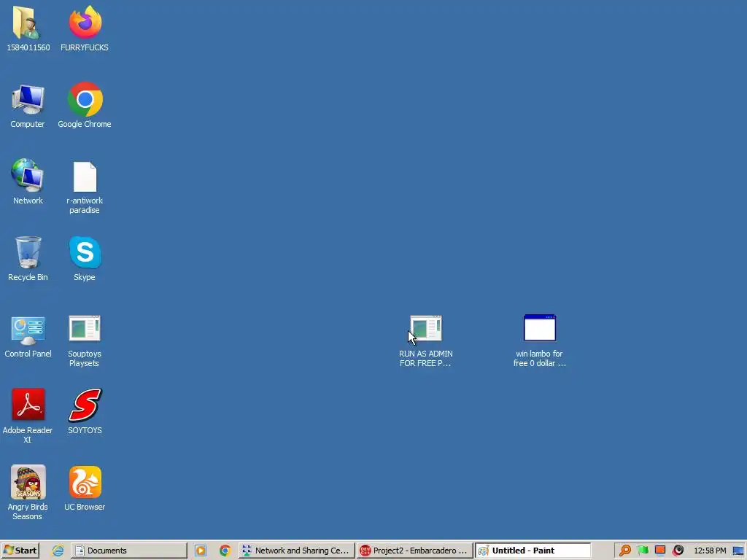Launch Internet Explorer from quick launch
This screenshot has height=560, width=747.
(58, 551)
